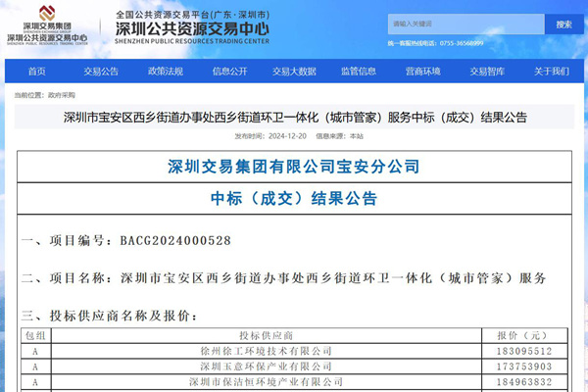Click the 政府采购 breadcrumb link
The width and height of the screenshot is (588, 392).
point(61,95)
